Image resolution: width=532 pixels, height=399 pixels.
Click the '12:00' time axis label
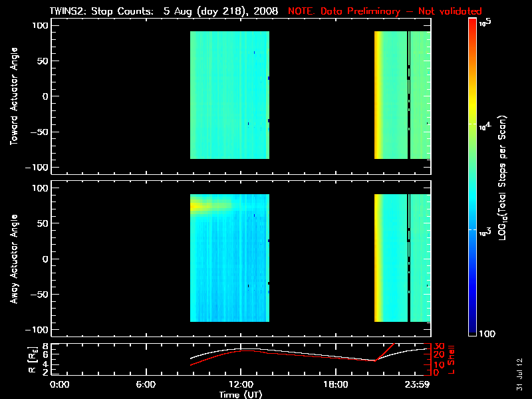pyautogui.click(x=241, y=384)
